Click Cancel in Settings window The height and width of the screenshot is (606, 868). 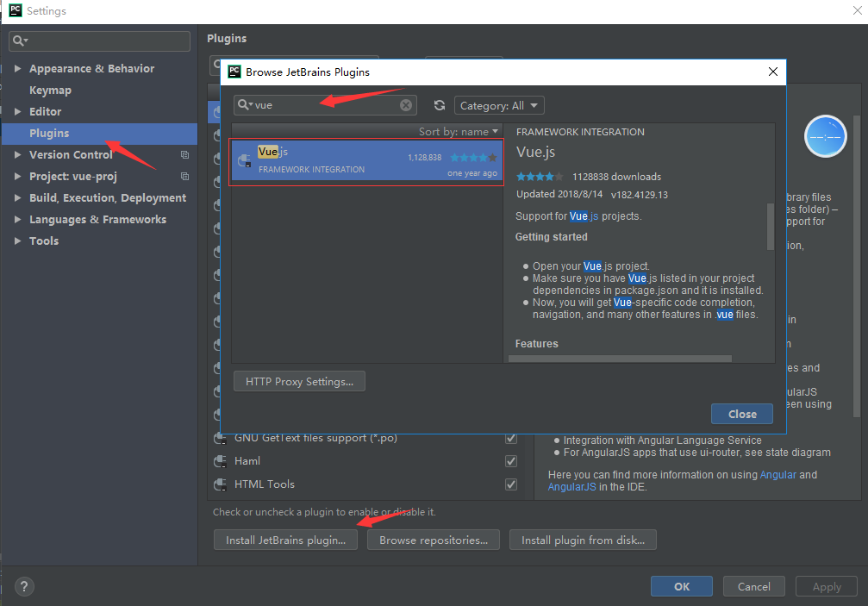[x=753, y=587]
